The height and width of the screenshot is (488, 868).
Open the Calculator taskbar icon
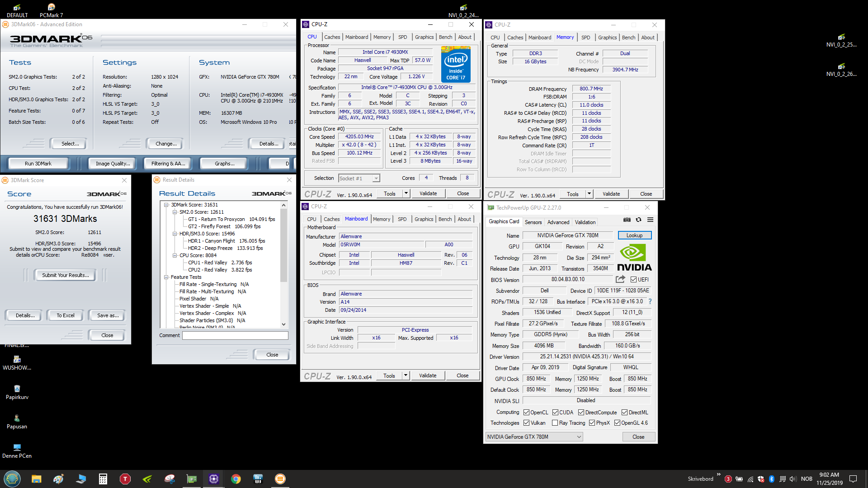coord(103,479)
